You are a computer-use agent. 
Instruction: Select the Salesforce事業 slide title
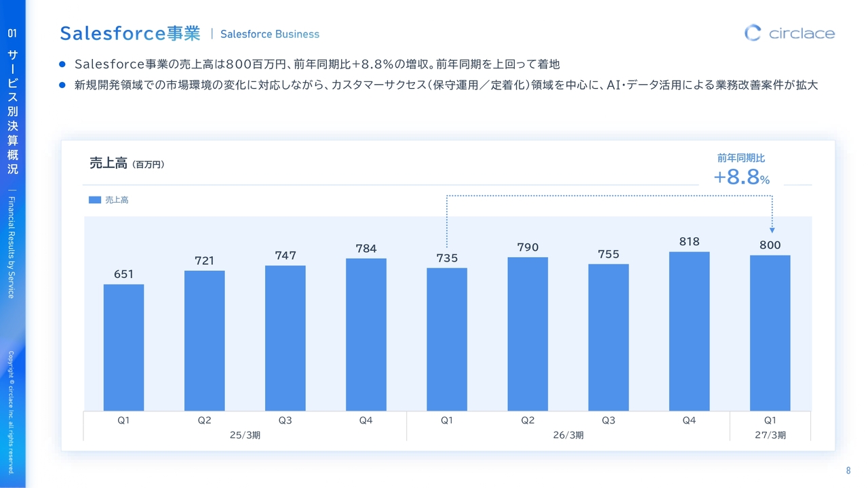click(130, 33)
